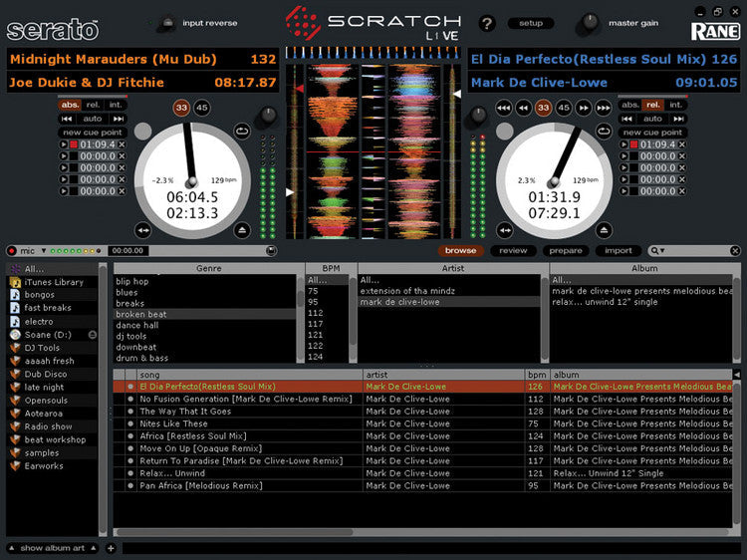Click the setup button
Screen dimensions: 747x560
click(531, 23)
